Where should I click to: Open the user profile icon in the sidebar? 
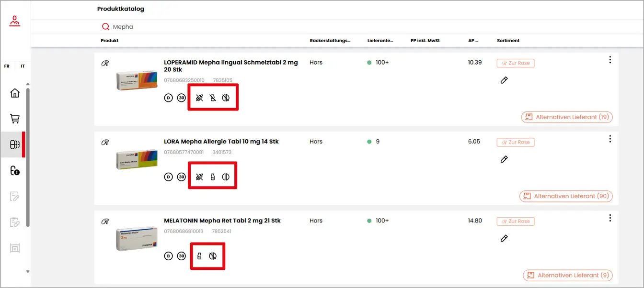[x=15, y=21]
